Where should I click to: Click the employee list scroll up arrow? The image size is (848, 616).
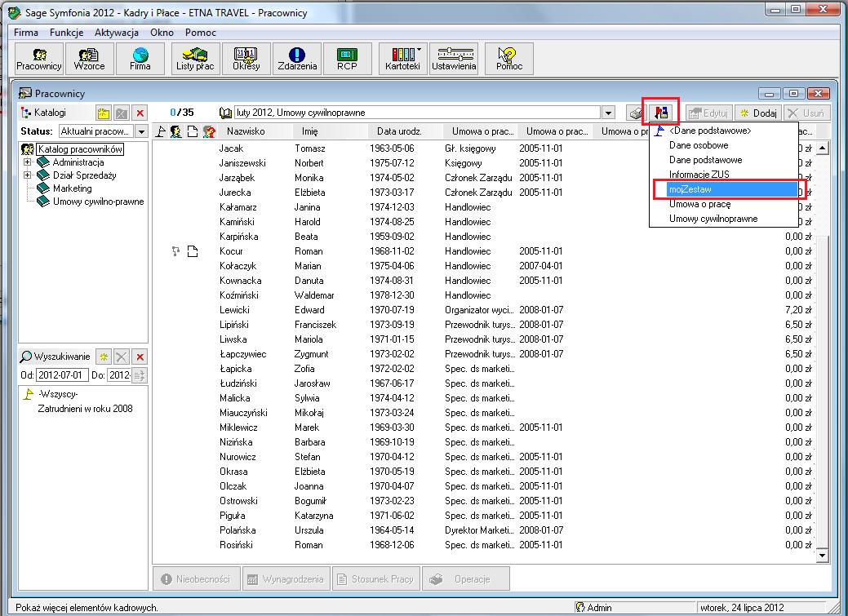click(822, 148)
